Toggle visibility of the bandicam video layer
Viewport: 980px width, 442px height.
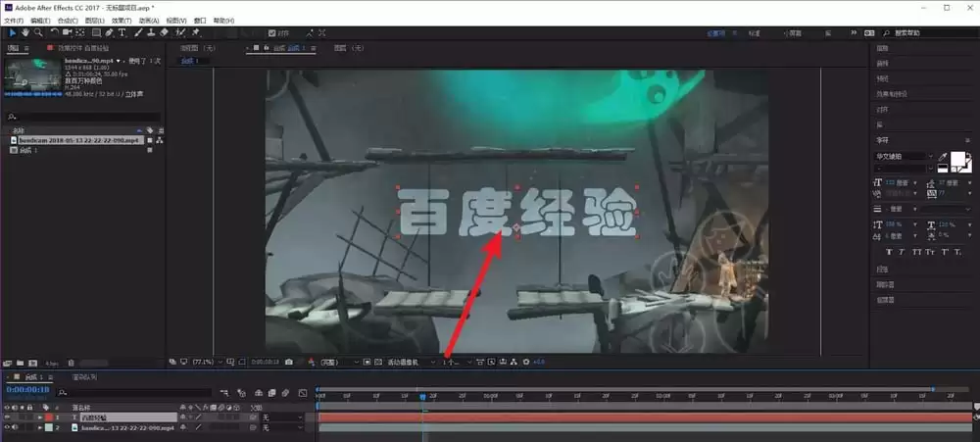8,427
